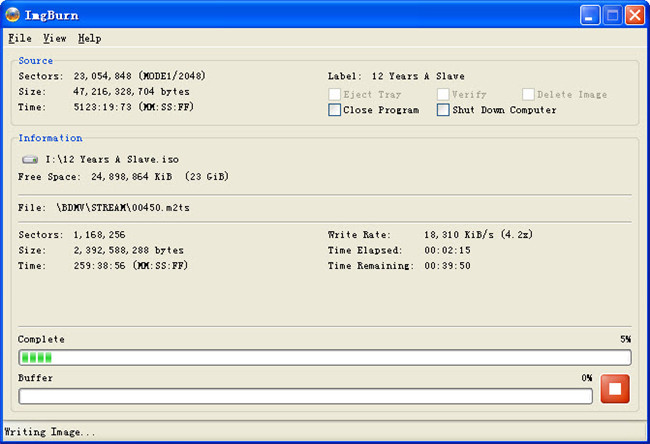Click the red Stop button
This screenshot has width=650, height=444.
point(615,389)
